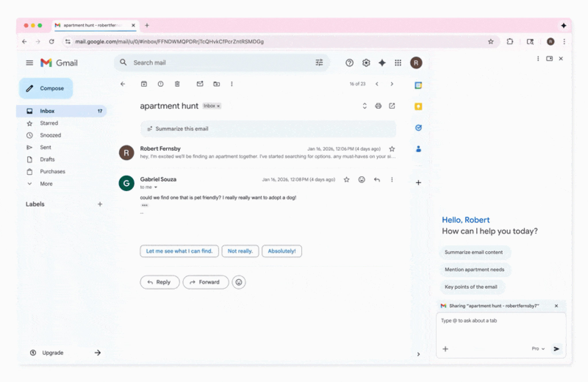The height and width of the screenshot is (382, 588).
Task: Click the Search mail field
Action: coord(218,63)
